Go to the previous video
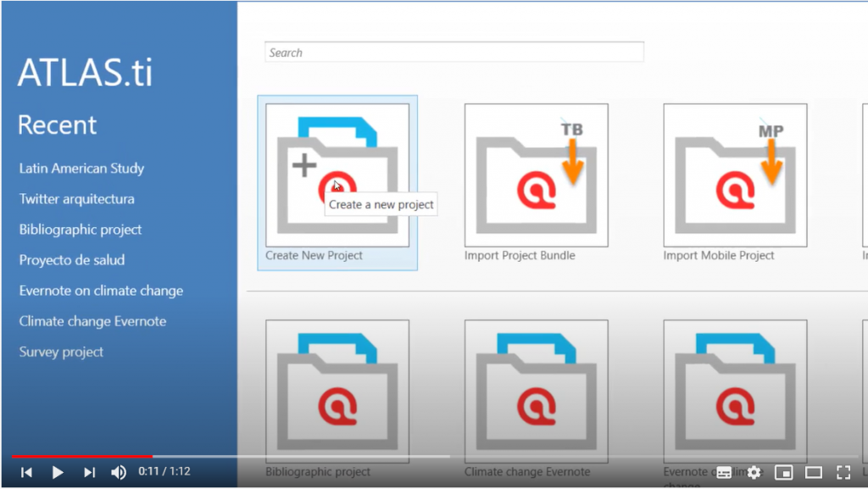This screenshot has height=489, width=868. tap(26, 472)
